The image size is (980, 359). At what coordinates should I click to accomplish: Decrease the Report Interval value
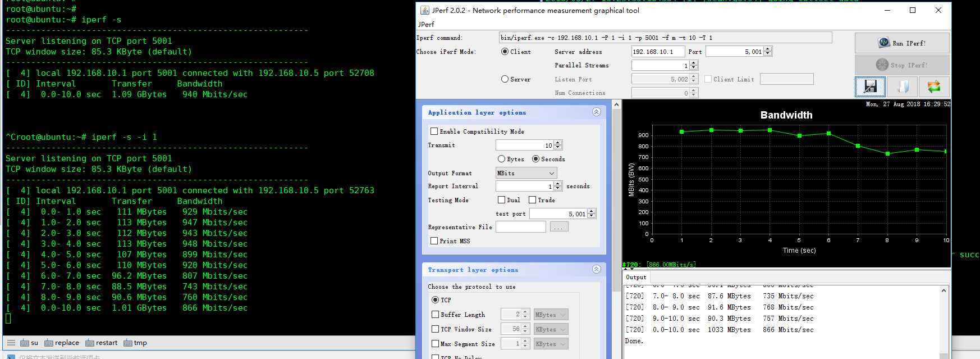(557, 189)
